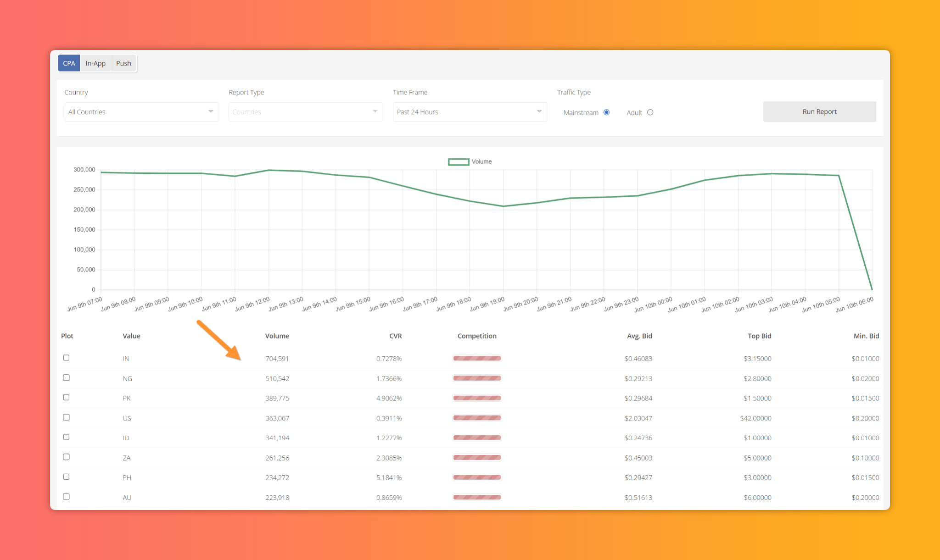This screenshot has width=940, height=560.
Task: Switch to the Push tab
Action: tap(123, 63)
